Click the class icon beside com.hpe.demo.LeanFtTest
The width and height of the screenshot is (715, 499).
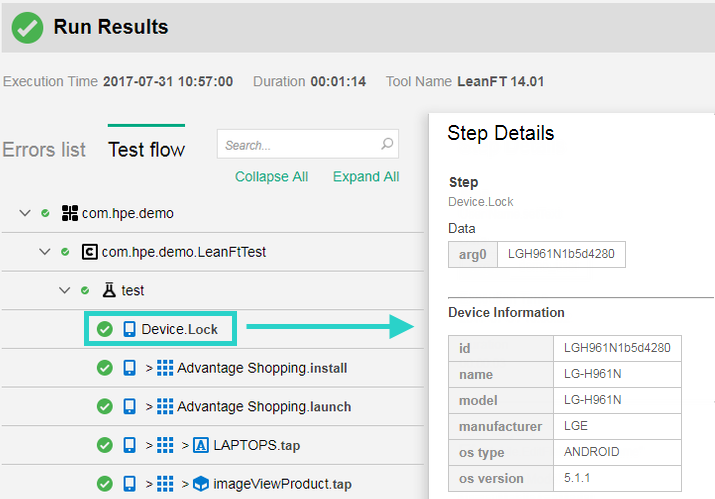[x=89, y=252]
